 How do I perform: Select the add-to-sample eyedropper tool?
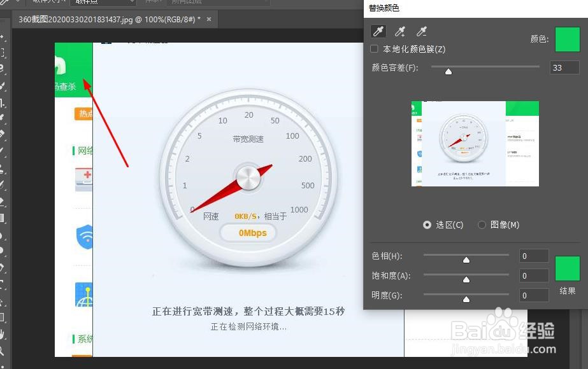tap(399, 30)
